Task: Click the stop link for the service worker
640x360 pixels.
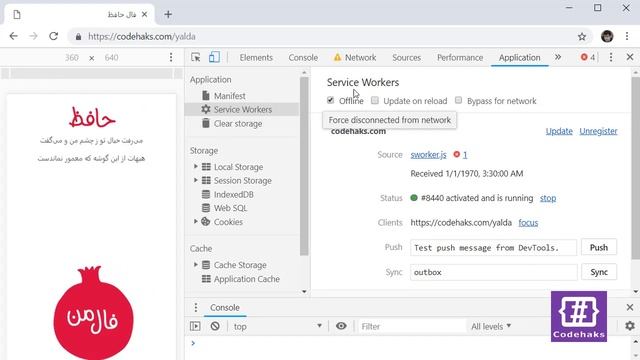Action: coord(548,198)
